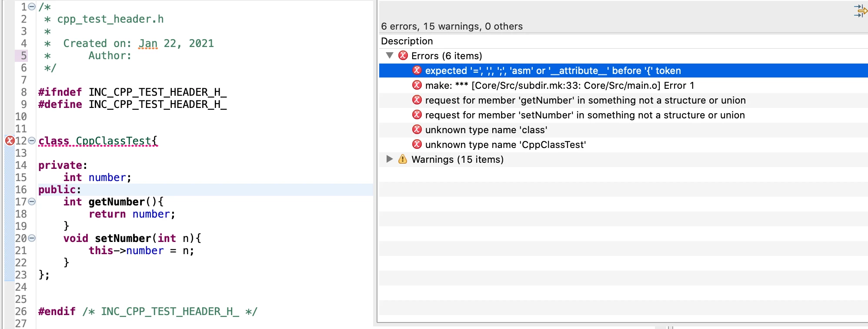Click error icon on selected 'expected' row
Viewport: 868px width, 329px height.
point(417,70)
